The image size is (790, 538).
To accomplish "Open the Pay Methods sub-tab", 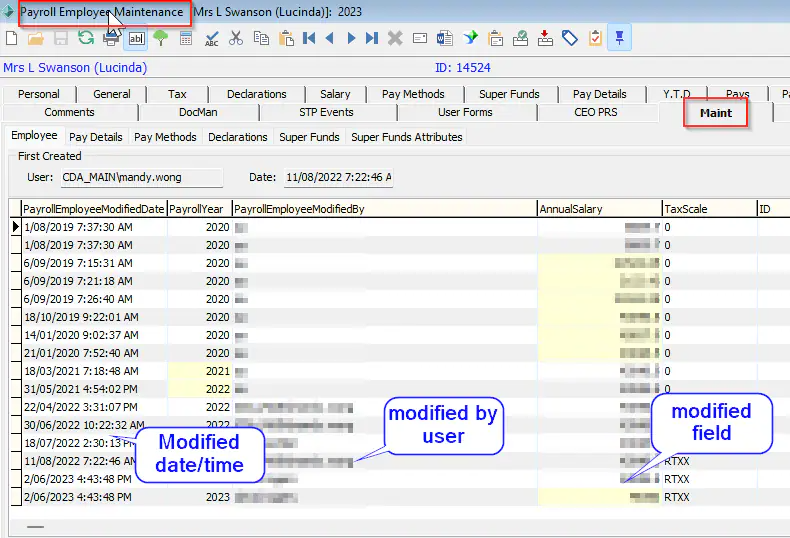I will [x=165, y=137].
